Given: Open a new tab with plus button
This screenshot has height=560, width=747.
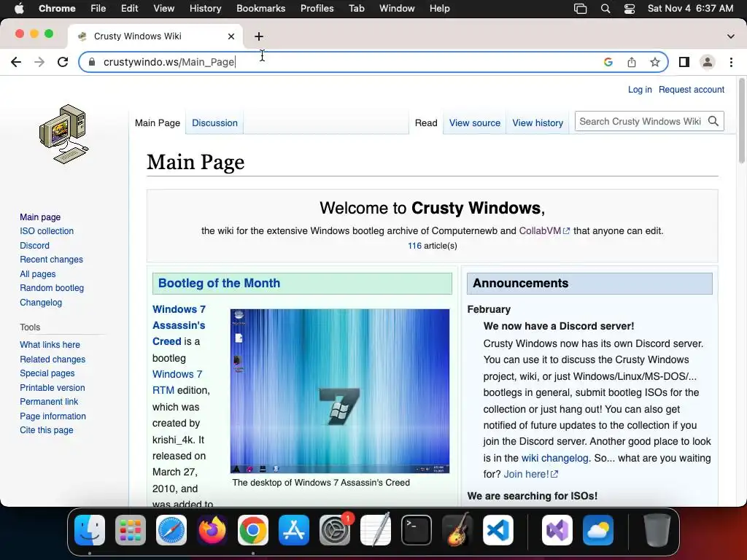Looking at the screenshot, I should tap(259, 36).
